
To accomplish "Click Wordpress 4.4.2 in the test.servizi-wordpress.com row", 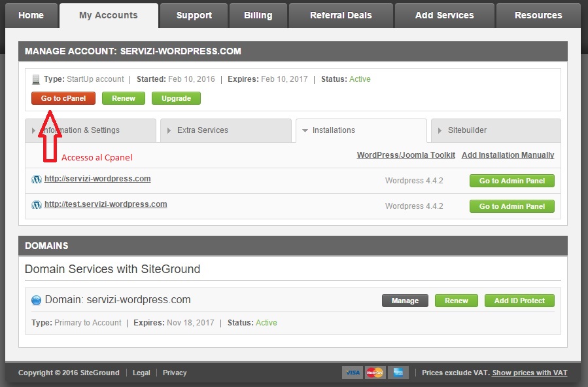I will tap(414, 206).
